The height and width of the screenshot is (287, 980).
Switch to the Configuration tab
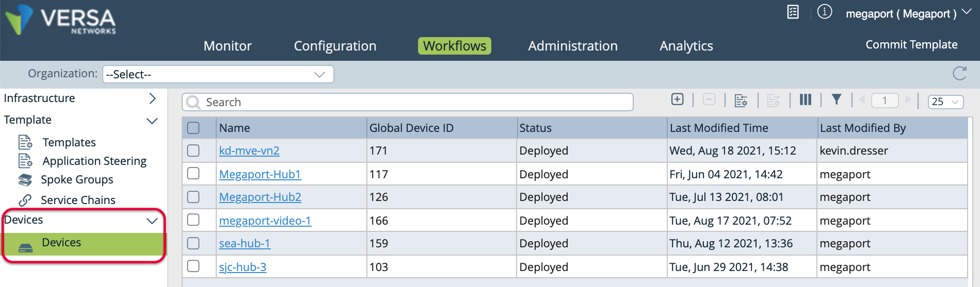coord(335,46)
